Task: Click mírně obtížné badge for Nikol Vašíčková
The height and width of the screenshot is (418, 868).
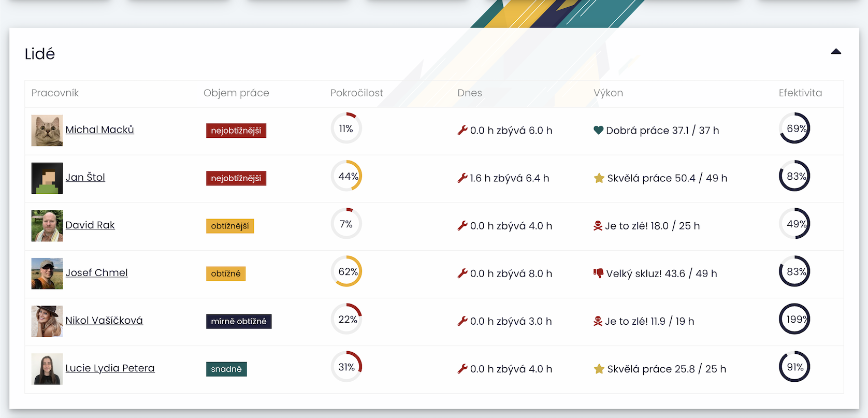Action: 239,321
